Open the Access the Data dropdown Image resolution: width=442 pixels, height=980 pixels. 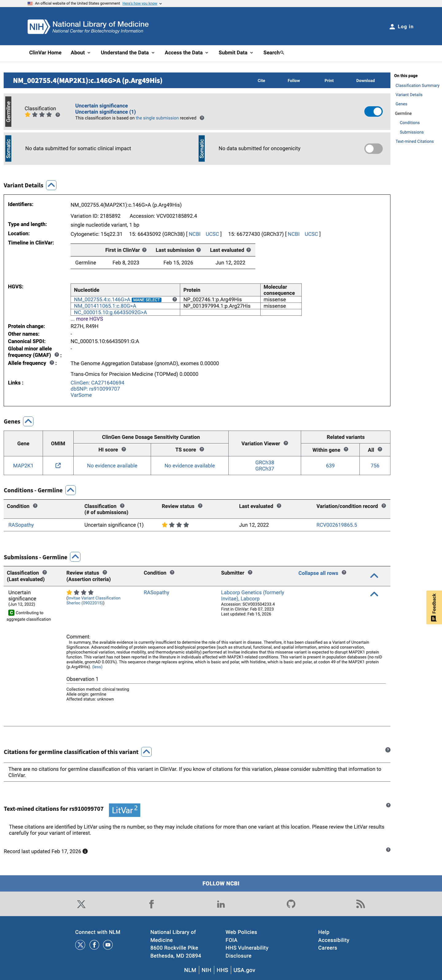point(186,53)
